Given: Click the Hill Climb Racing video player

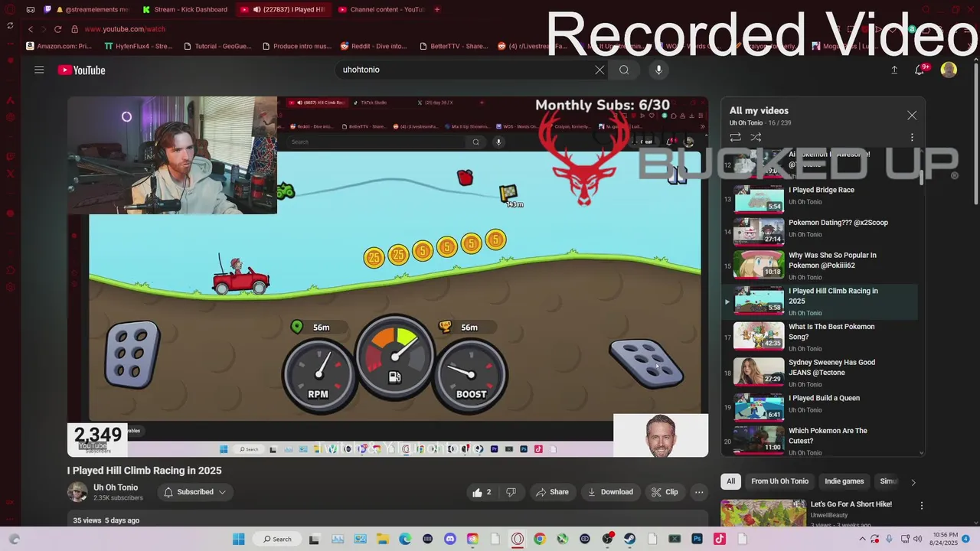Looking at the screenshot, I should [387, 277].
